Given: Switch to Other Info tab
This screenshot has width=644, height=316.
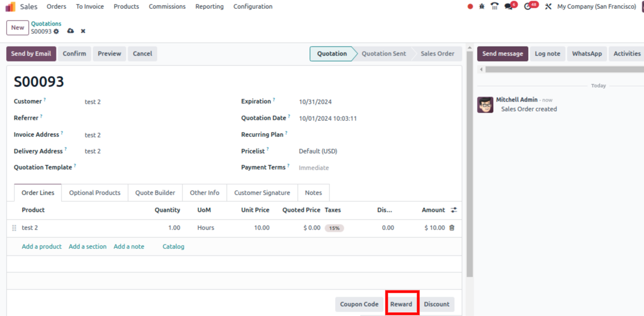Looking at the screenshot, I should coord(205,193).
